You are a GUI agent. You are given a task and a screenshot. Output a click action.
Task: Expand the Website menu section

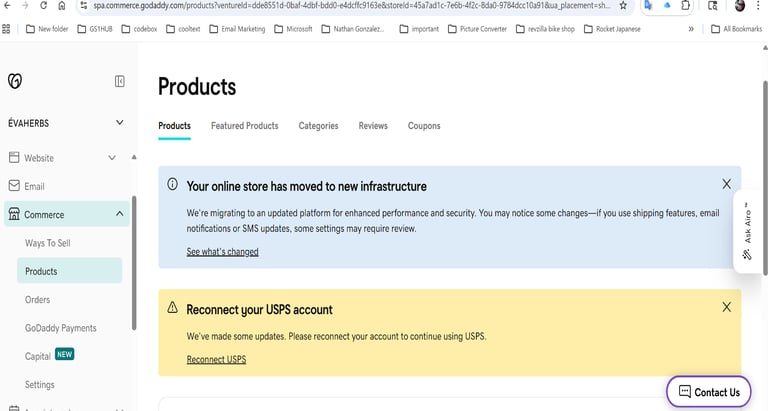[112, 158]
